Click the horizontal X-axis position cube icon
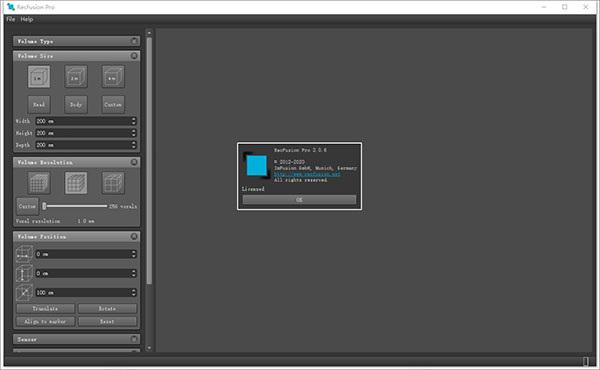This screenshot has width=600, height=370. (x=24, y=254)
